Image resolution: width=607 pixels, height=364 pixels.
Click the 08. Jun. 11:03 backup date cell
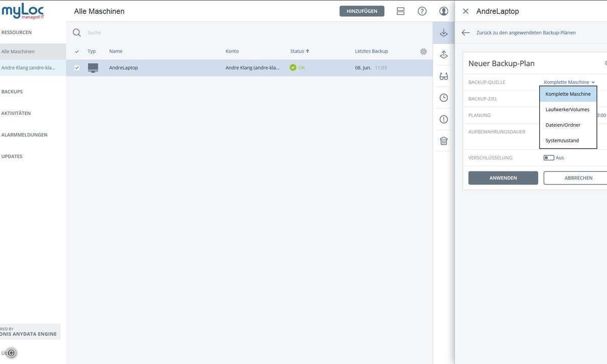pyautogui.click(x=371, y=68)
